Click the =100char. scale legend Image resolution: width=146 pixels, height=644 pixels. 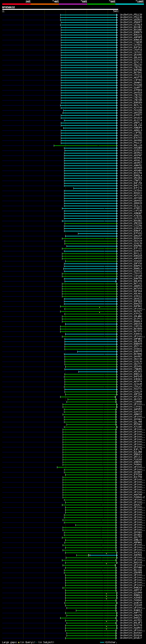tap(108, 642)
